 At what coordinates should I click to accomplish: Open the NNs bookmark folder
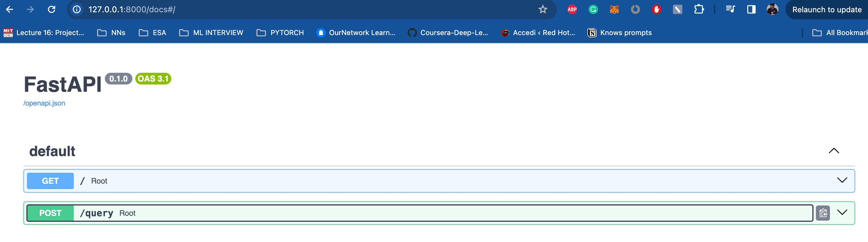(x=111, y=33)
